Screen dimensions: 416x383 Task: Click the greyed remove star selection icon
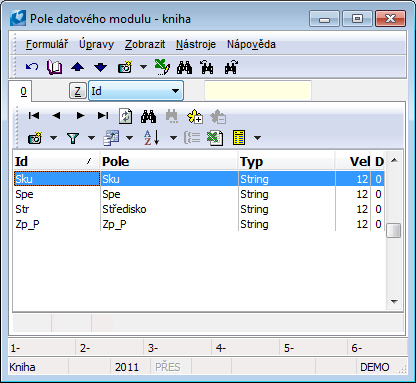pos(218,116)
